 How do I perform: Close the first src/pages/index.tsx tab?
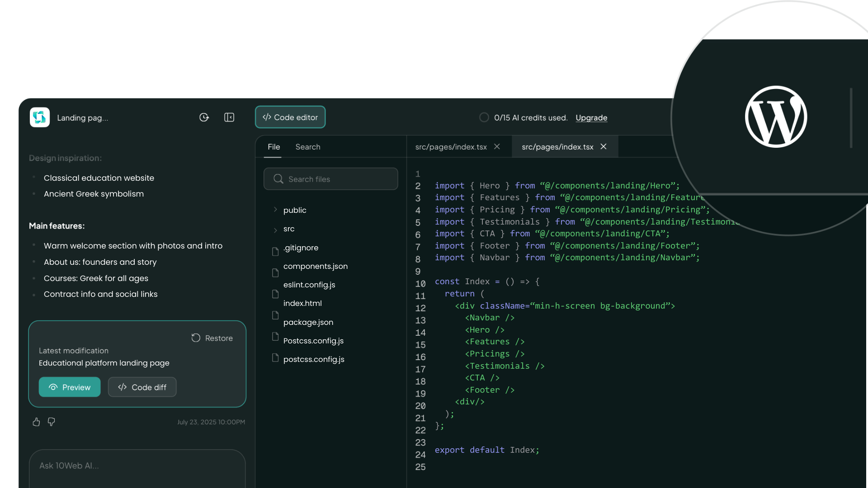coord(497,147)
